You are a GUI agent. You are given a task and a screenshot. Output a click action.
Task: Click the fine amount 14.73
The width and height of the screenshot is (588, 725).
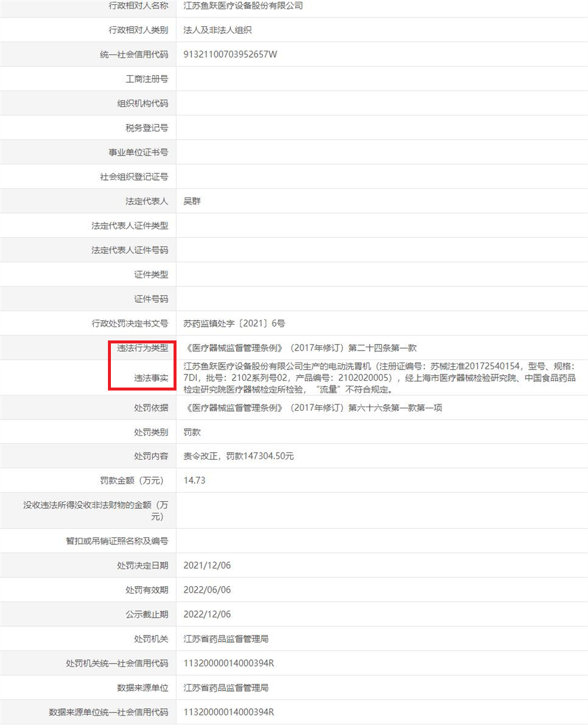click(x=194, y=480)
